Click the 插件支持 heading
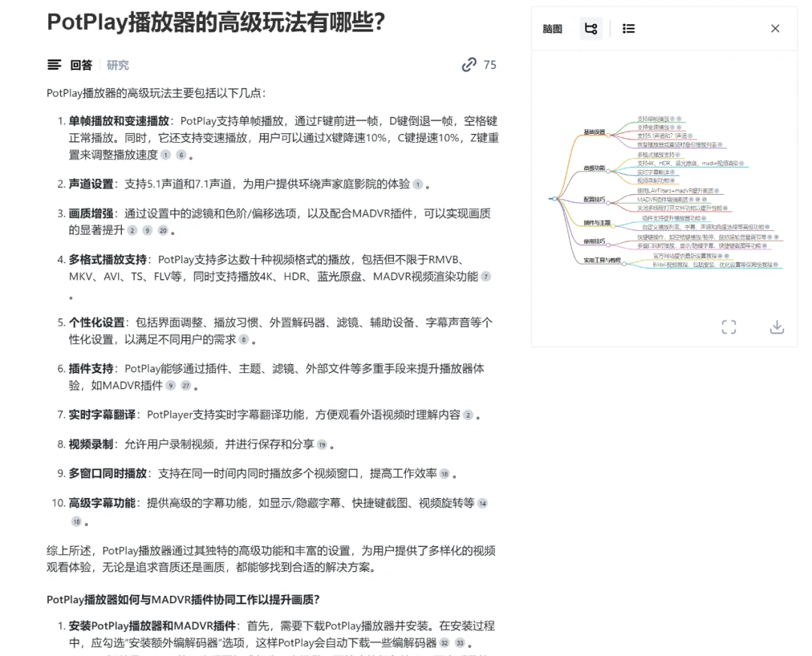 [91, 369]
